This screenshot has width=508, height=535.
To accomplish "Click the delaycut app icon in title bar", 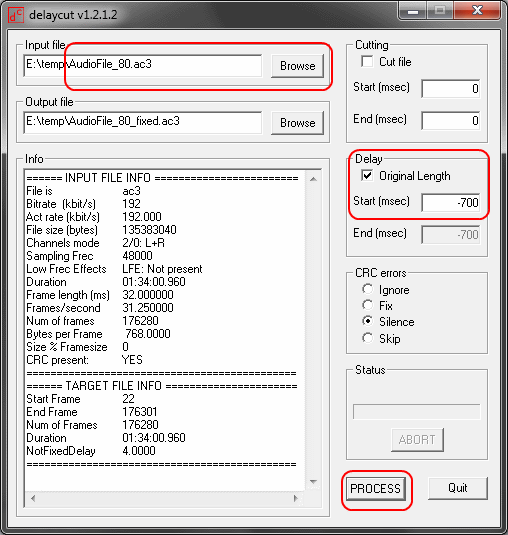I will click(x=16, y=15).
